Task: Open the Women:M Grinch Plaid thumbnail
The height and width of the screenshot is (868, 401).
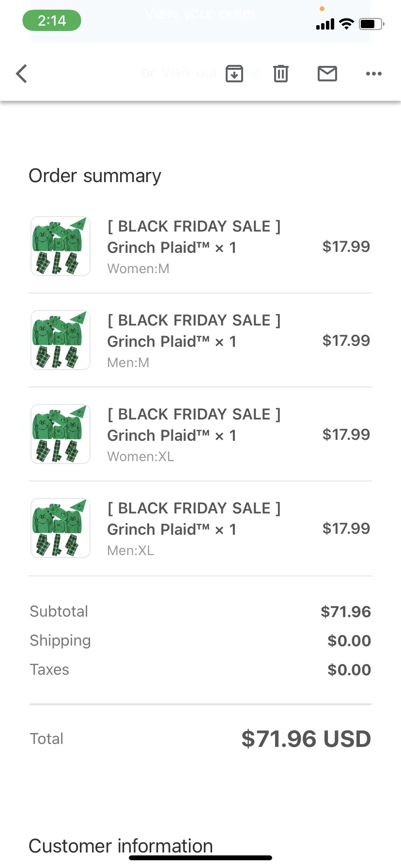Action: click(x=61, y=246)
